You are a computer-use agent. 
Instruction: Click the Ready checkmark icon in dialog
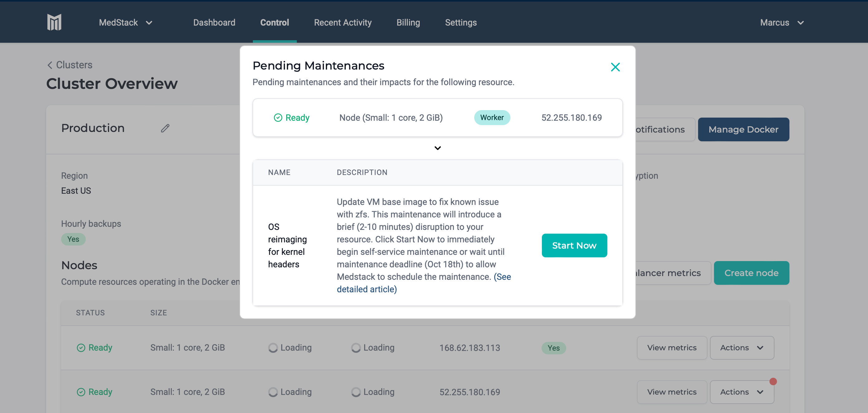point(278,118)
